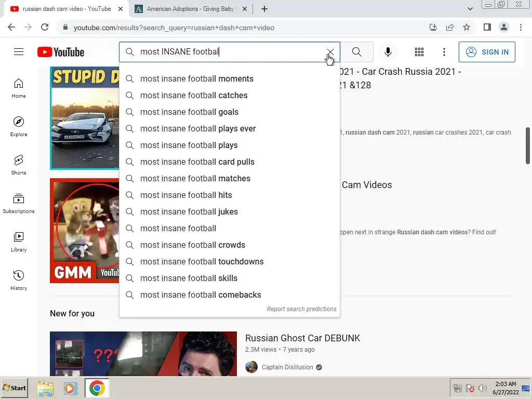Submit the search with the magnifier button
The width and height of the screenshot is (532, 399).
[356, 52]
